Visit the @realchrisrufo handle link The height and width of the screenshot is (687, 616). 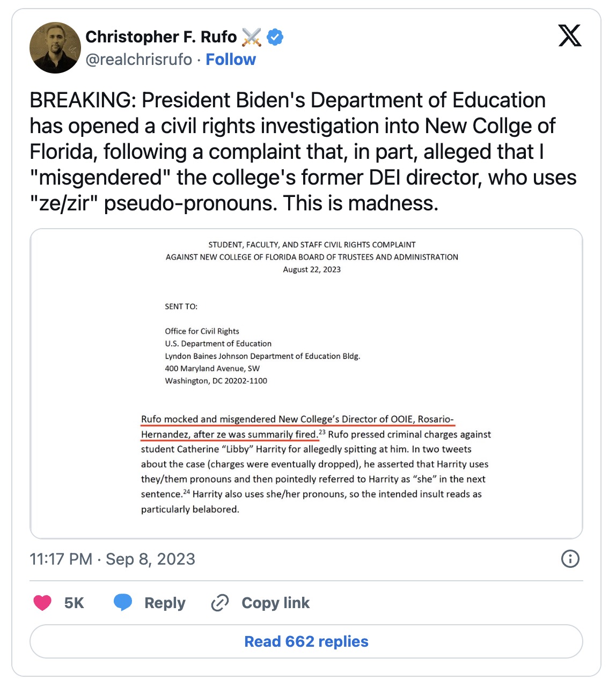click(x=138, y=59)
